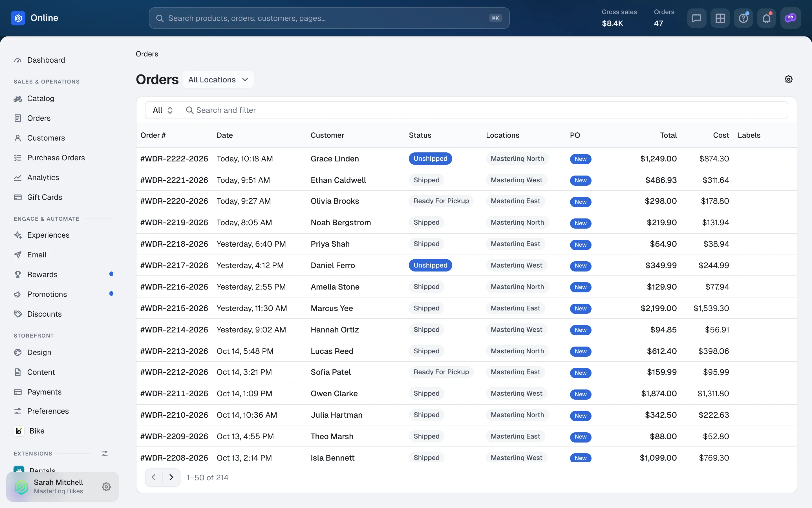Open the orders table settings gear

pos(789,79)
